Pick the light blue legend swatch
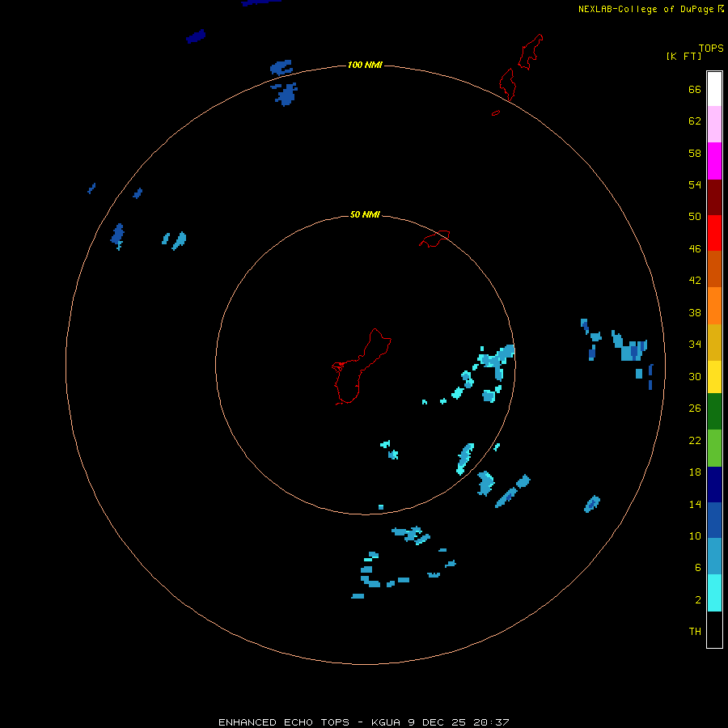The width and height of the screenshot is (728, 728). pos(714,556)
